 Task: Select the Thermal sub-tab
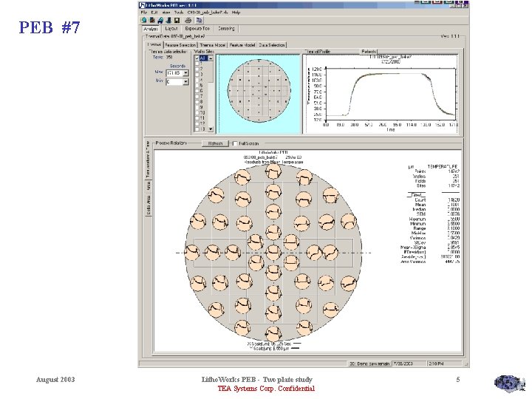pyautogui.click(x=154, y=44)
